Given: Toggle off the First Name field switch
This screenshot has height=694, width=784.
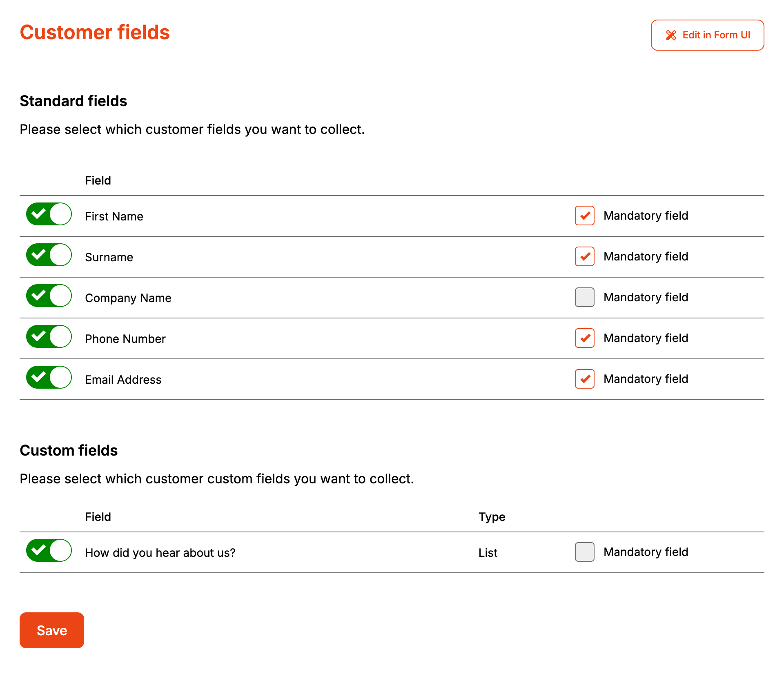Looking at the screenshot, I should click(49, 214).
